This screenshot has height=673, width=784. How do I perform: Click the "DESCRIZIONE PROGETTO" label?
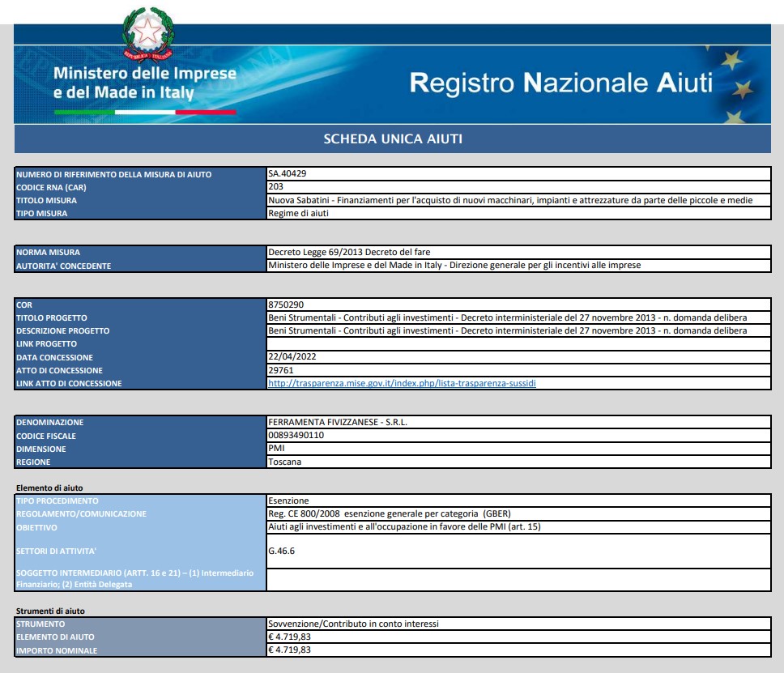62,331
